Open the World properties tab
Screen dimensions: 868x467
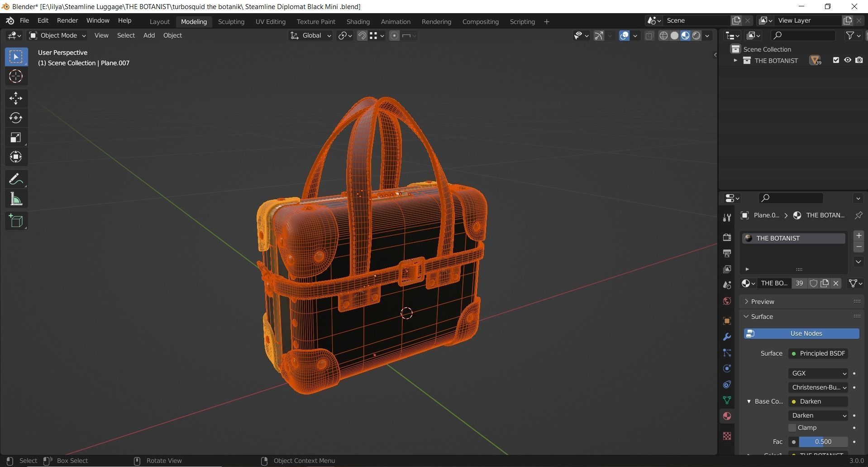[x=727, y=301]
